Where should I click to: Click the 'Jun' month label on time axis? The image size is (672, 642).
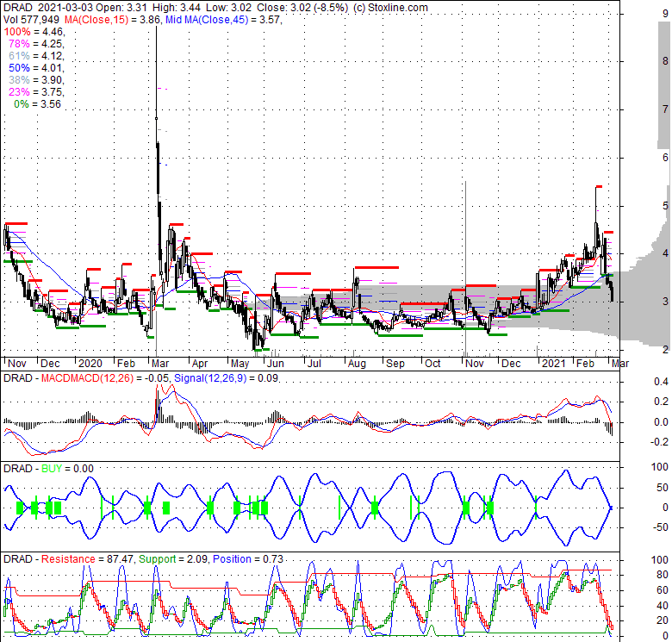tap(276, 364)
